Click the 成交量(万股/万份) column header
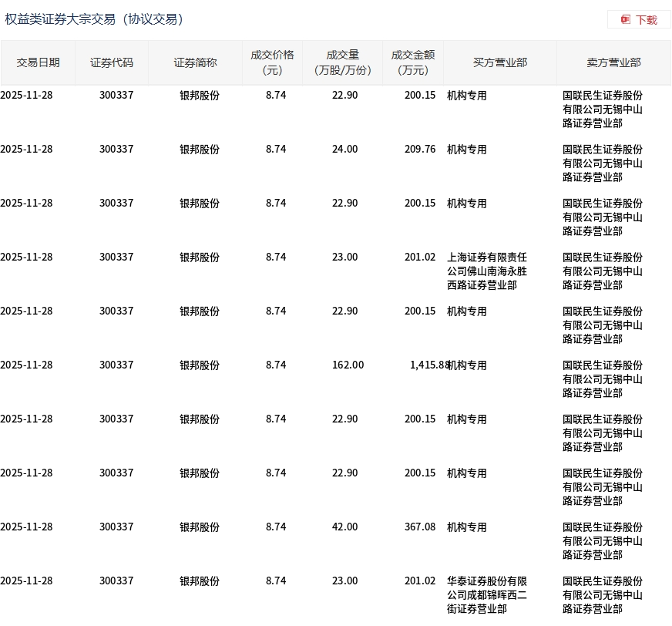The image size is (672, 626). [342, 62]
